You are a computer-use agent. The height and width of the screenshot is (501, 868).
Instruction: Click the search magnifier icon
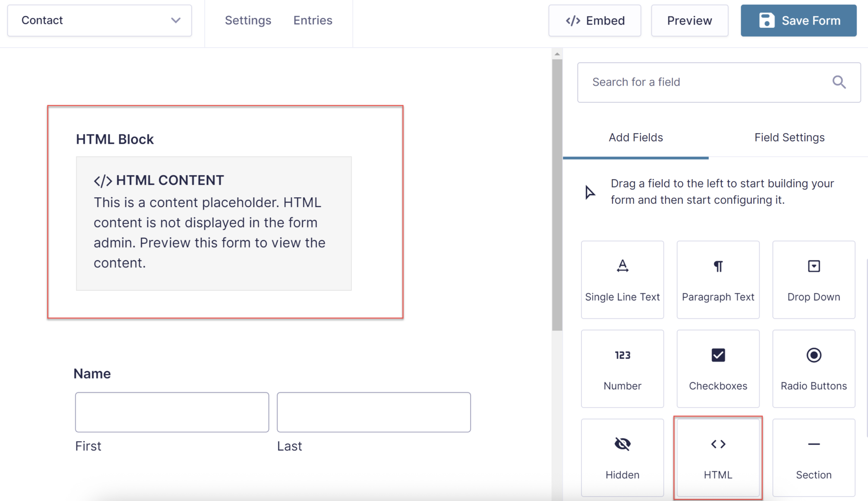coord(839,82)
